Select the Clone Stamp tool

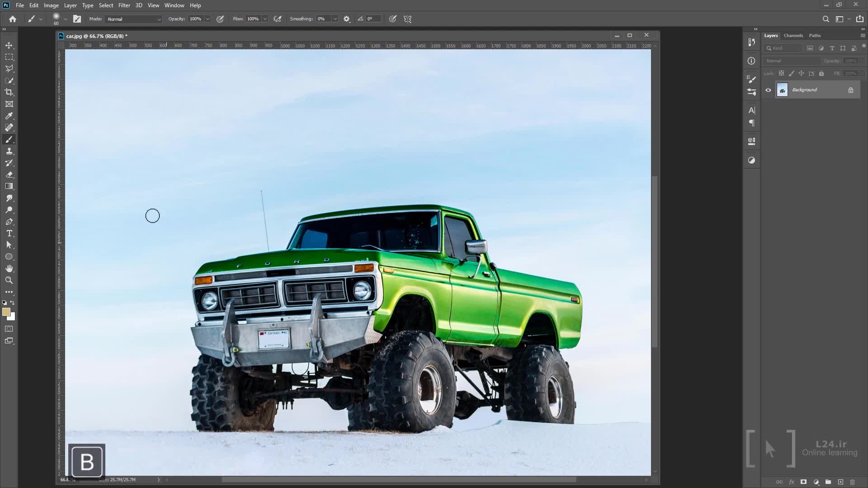[x=9, y=151]
